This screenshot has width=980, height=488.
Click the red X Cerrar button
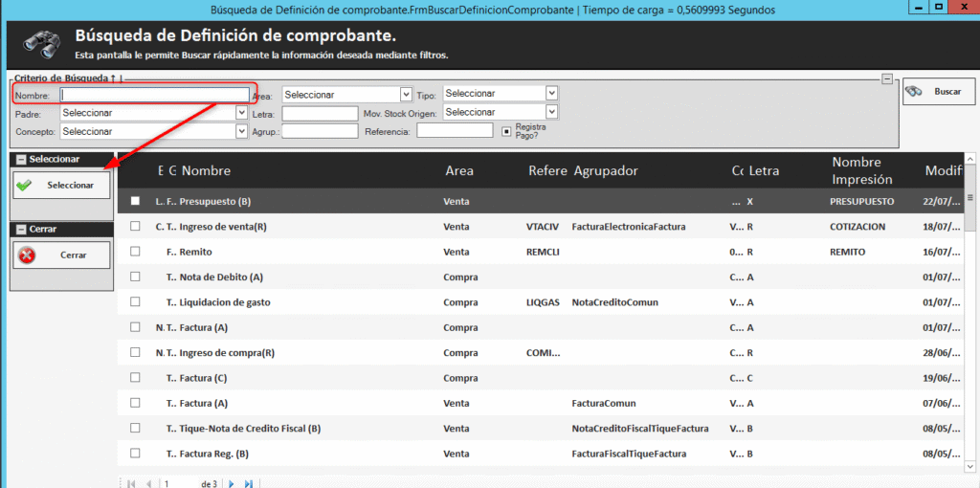(x=62, y=255)
